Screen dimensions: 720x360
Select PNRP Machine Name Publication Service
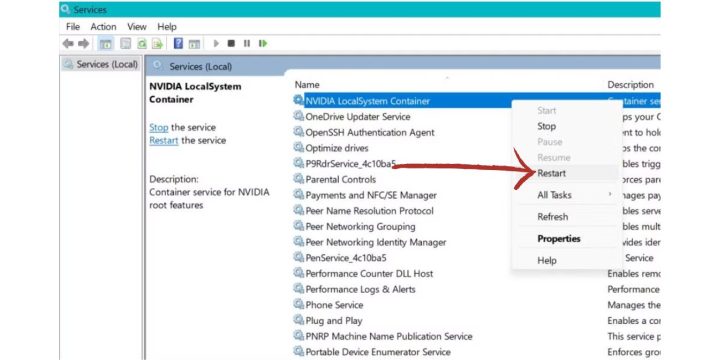click(x=388, y=336)
